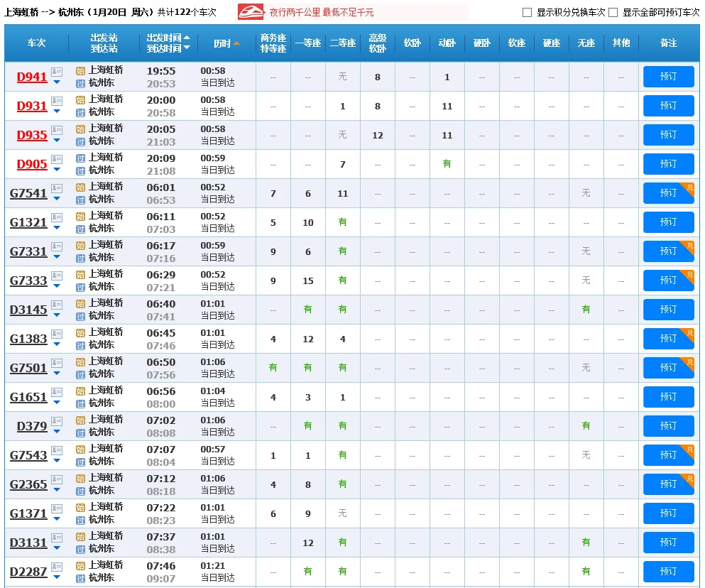Book train G1371 with 预订 button
Viewport: 705px width, 588px height.
pyautogui.click(x=668, y=513)
